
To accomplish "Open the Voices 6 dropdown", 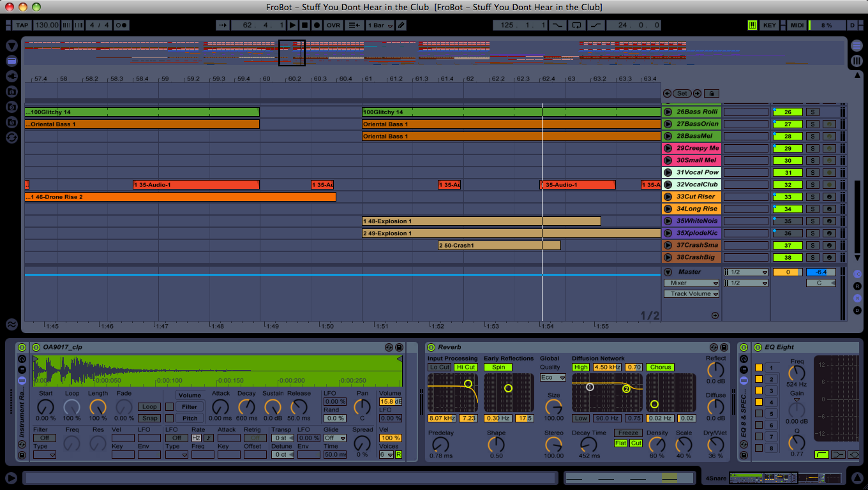I will pyautogui.click(x=387, y=455).
